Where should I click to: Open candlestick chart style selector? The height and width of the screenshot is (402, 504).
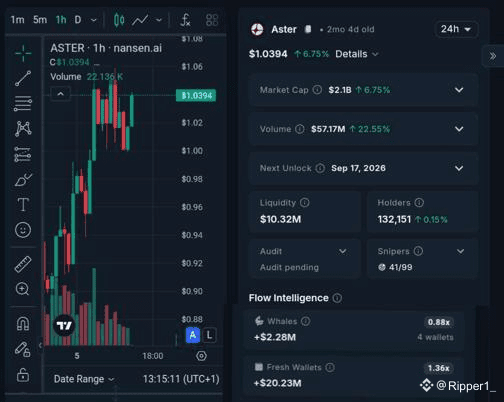pos(119,20)
